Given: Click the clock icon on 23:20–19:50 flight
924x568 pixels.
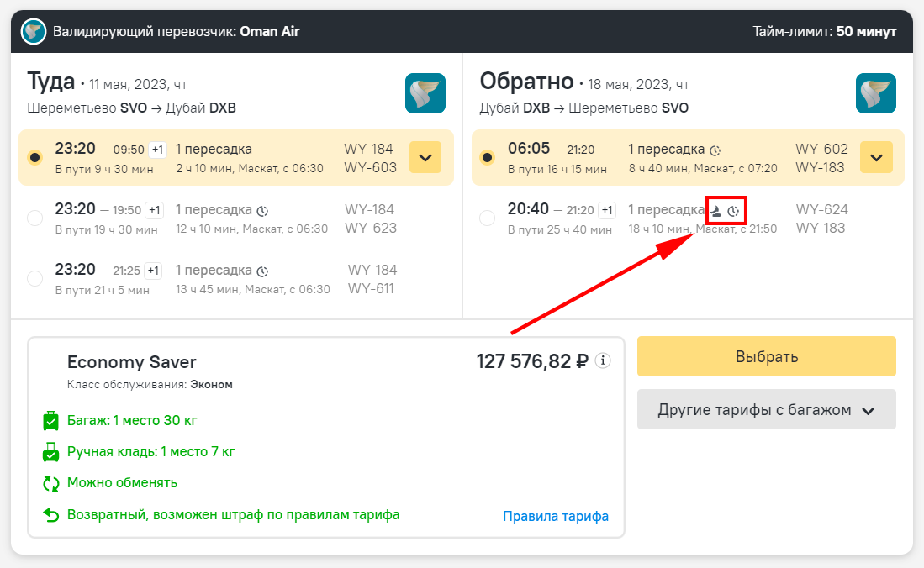Looking at the screenshot, I should [x=263, y=211].
